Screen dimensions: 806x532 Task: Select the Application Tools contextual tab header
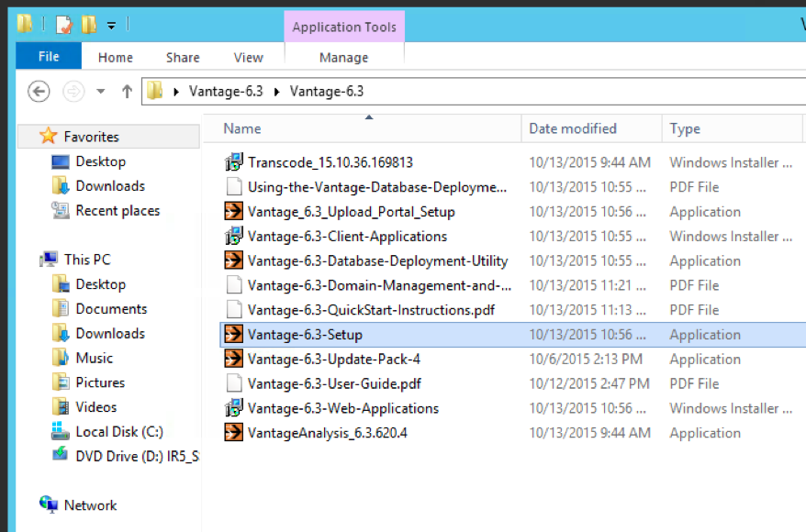[344, 27]
